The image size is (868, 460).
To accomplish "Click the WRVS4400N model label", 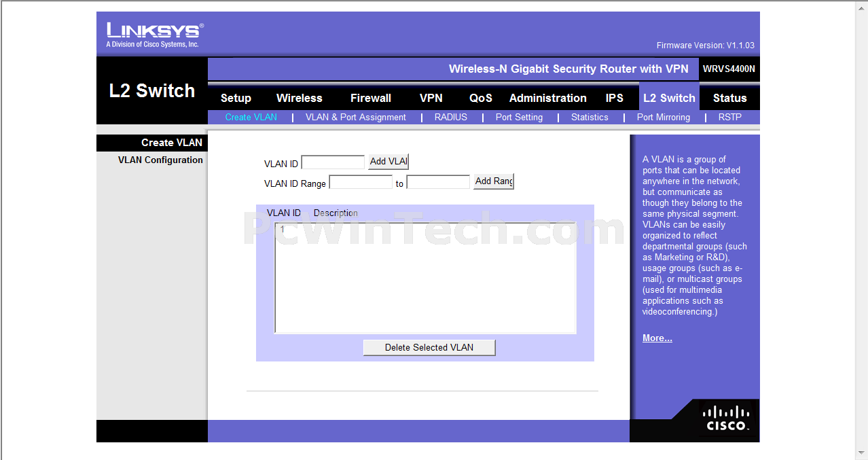I will point(729,69).
